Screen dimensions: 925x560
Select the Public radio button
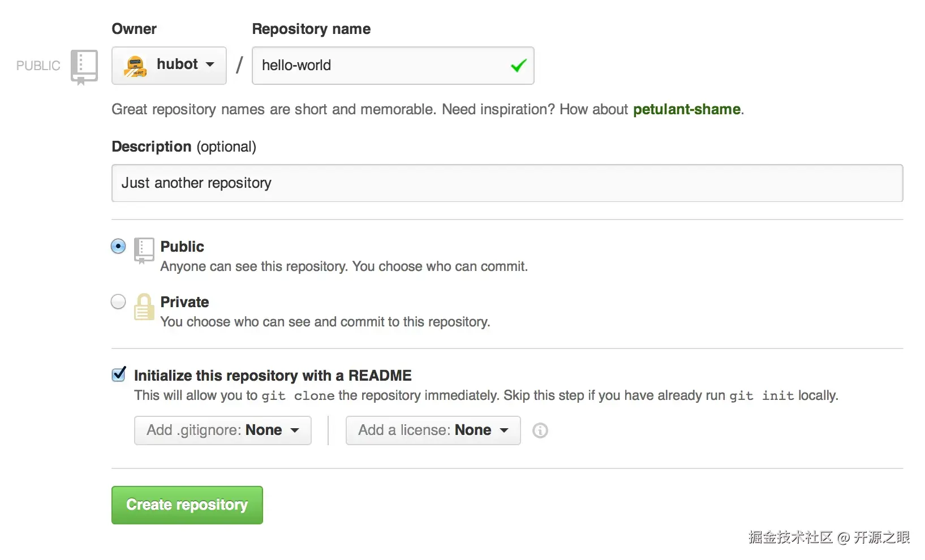[118, 247]
